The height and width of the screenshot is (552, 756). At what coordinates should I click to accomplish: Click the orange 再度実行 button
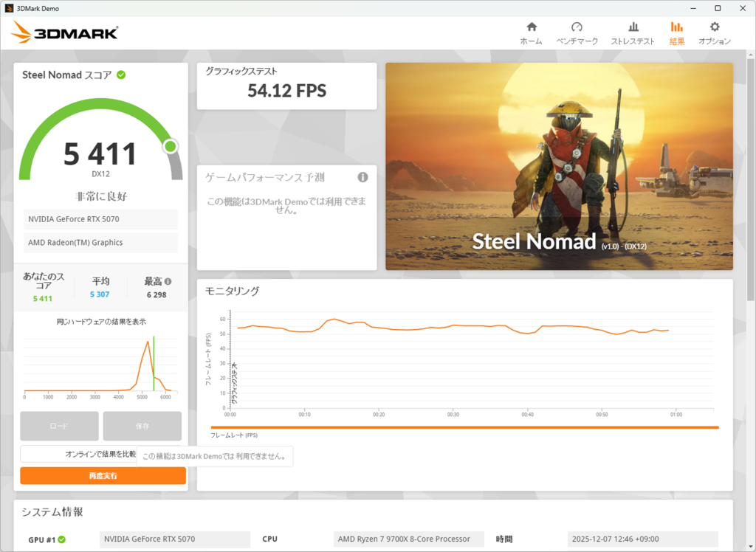pyautogui.click(x=103, y=476)
